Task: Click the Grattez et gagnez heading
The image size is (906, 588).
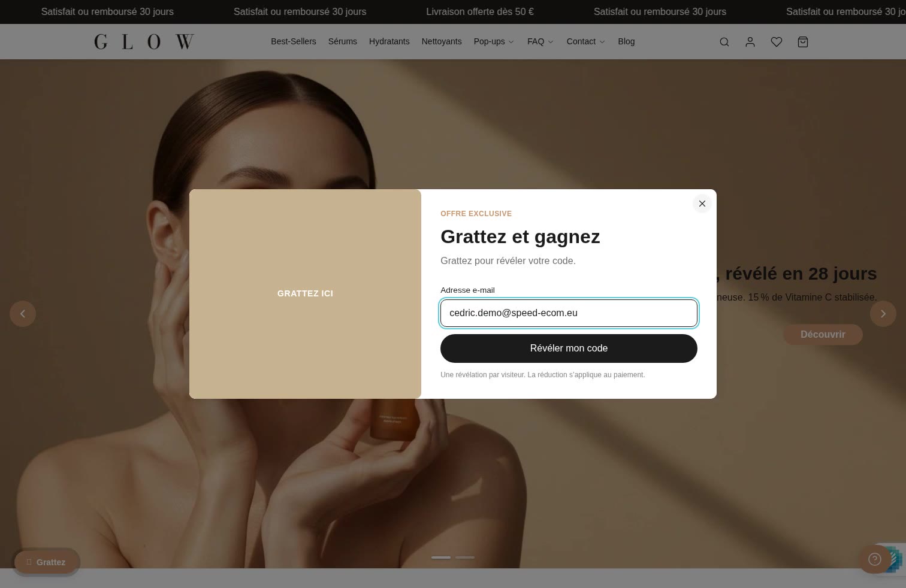Action: coord(520,237)
